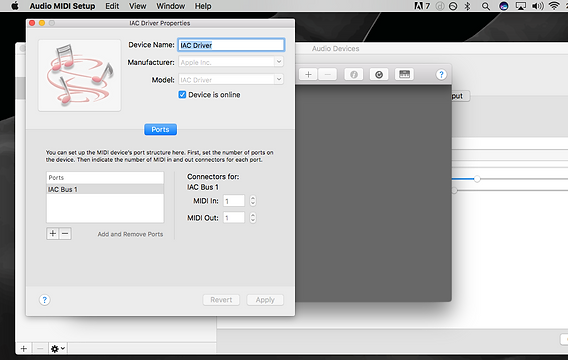Viewport: 568px width, 360px height.
Task: Expand the Model dropdown
Action: click(x=279, y=79)
